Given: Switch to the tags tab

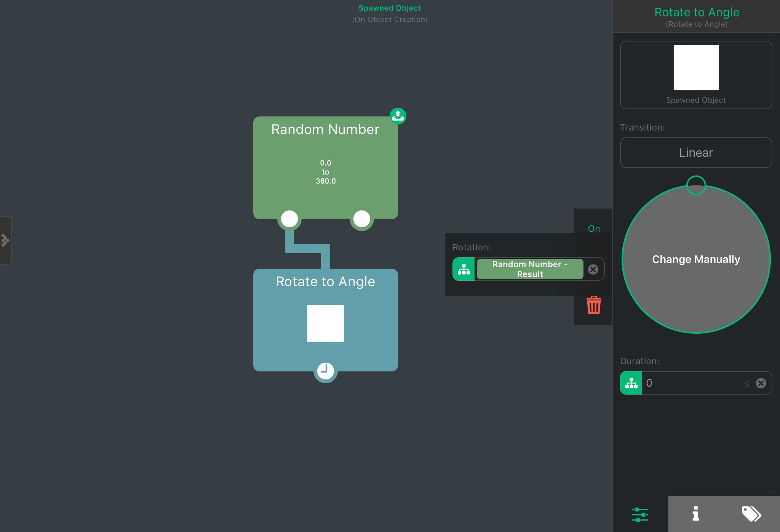Looking at the screenshot, I should click(751, 514).
